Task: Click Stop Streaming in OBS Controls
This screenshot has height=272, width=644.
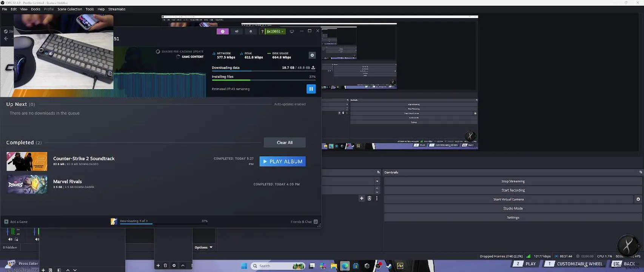Action: 513,181
